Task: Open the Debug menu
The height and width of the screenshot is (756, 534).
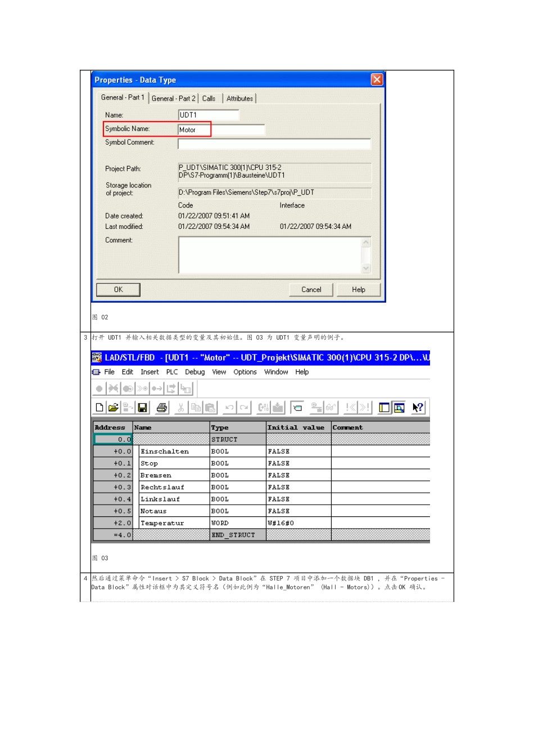Action: (x=195, y=372)
